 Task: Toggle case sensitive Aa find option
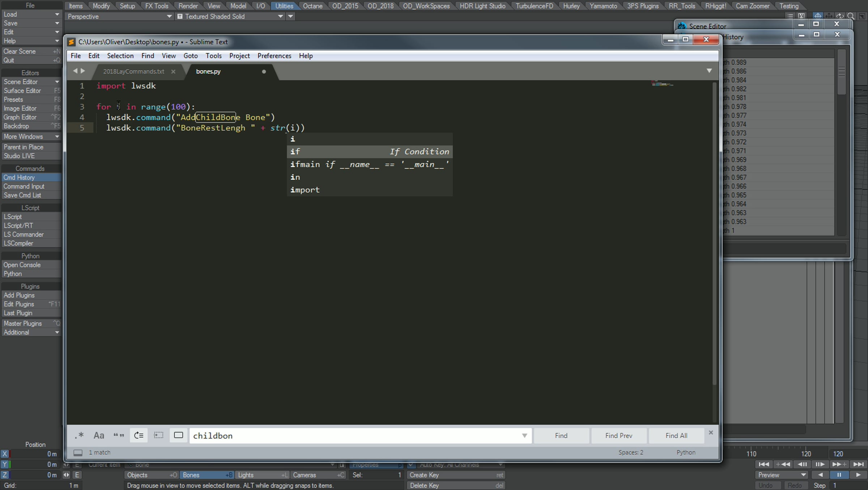[99, 435]
